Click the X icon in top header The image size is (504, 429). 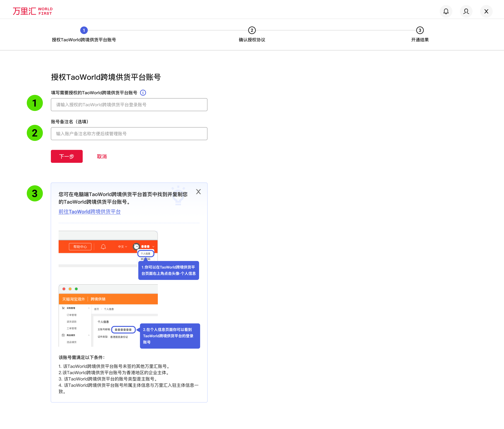(x=486, y=12)
